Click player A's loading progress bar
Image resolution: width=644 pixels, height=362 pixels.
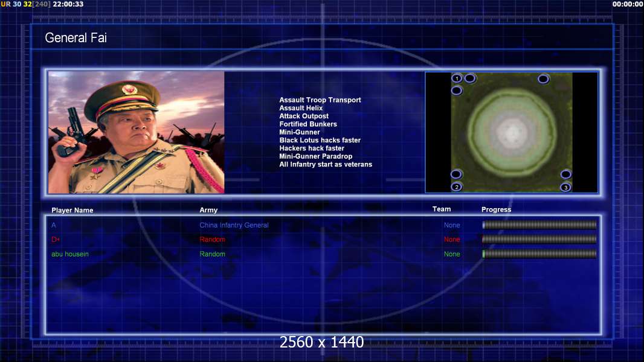539,224
